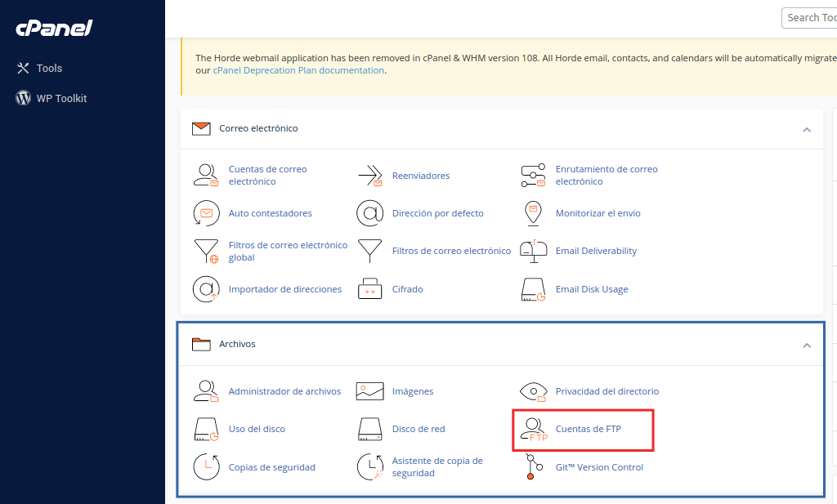The width and height of the screenshot is (837, 504).
Task: Click the Git Version Control icon
Action: click(x=534, y=467)
